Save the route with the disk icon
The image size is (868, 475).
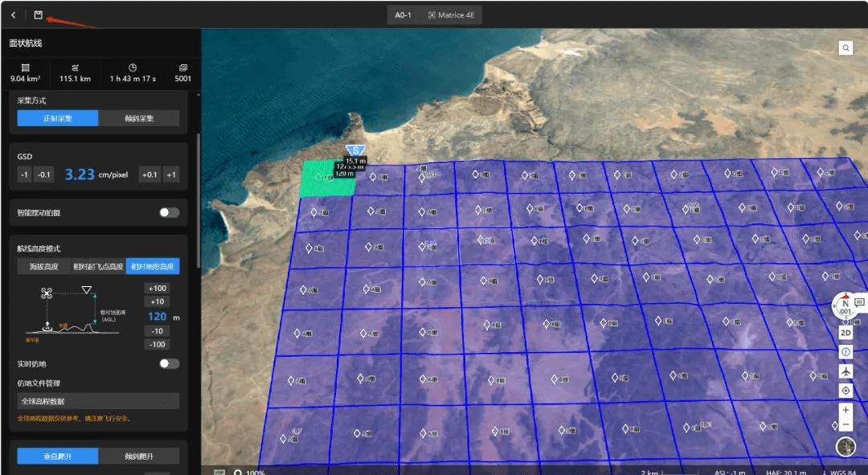tap(39, 15)
